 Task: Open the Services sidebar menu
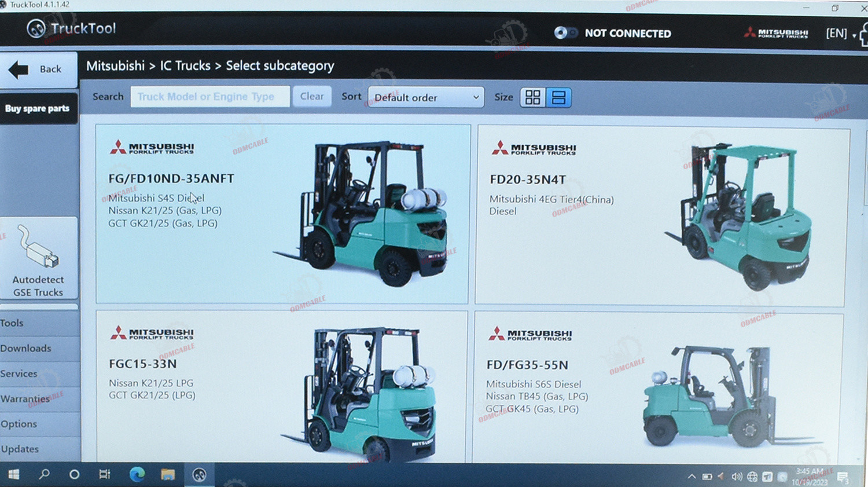coord(39,374)
